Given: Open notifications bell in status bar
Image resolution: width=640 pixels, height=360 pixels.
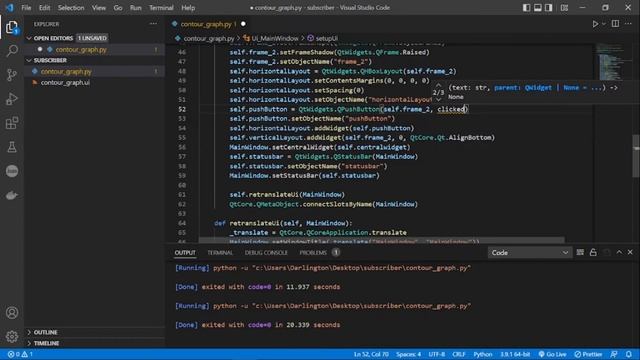Looking at the screenshot, I should pos(629,354).
